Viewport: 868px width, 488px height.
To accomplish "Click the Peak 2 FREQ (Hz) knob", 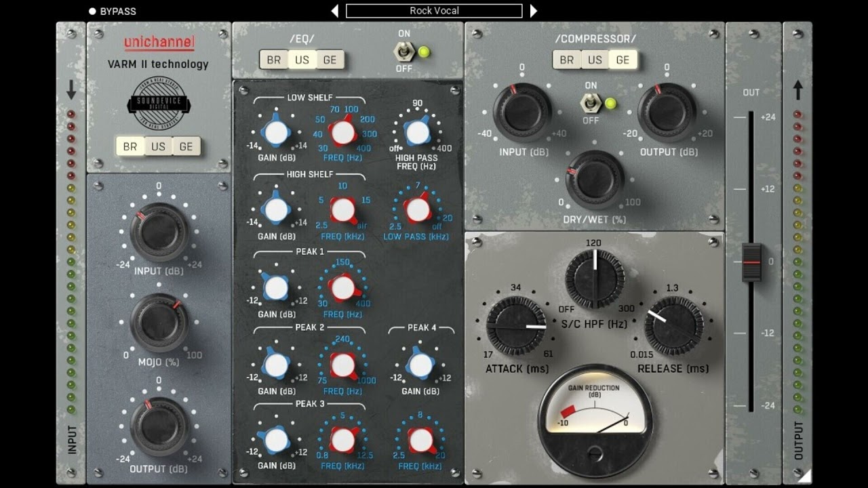I will (x=343, y=365).
